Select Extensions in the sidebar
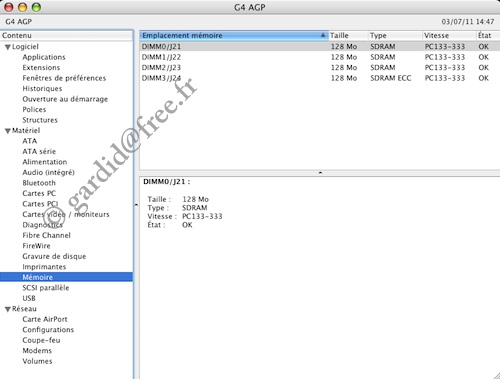The height and width of the screenshot is (379, 500). click(x=41, y=68)
